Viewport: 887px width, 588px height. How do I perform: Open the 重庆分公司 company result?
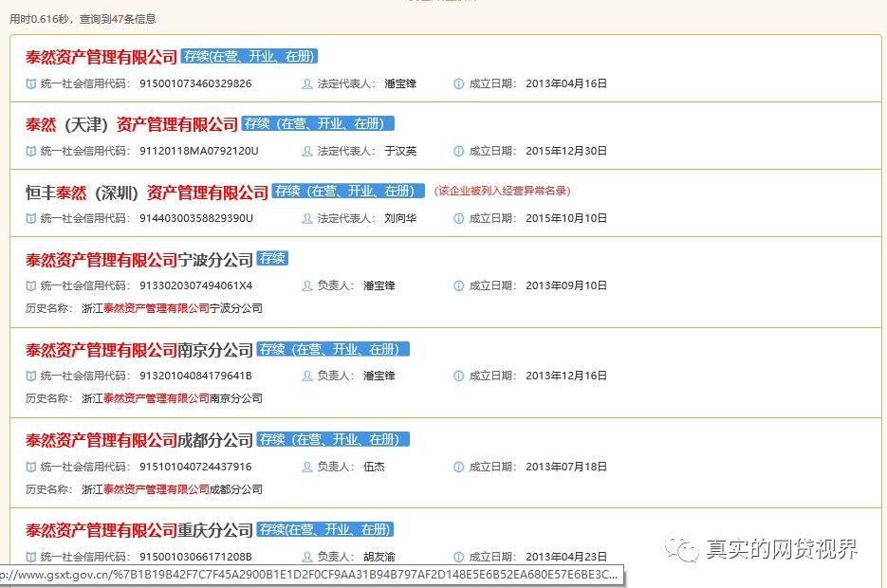click(139, 530)
